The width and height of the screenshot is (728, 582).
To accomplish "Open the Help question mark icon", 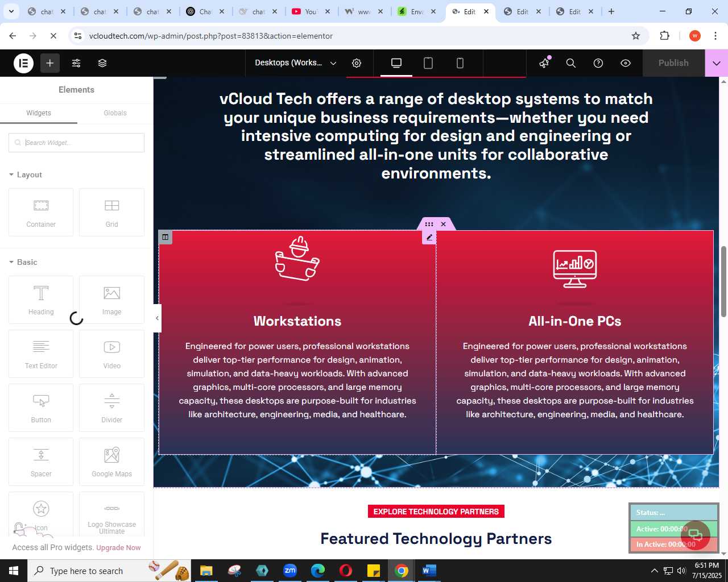I will (x=598, y=63).
